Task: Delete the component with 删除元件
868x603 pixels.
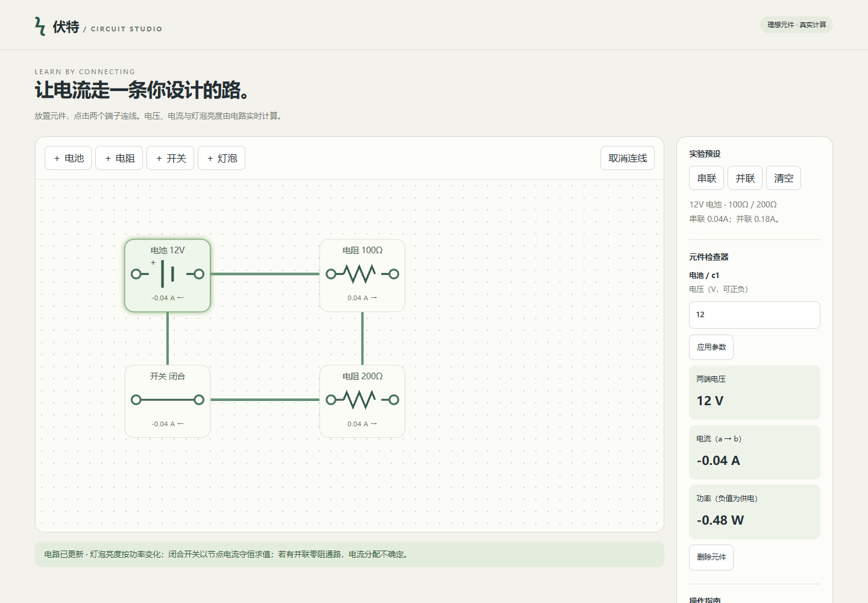Action: pyautogui.click(x=711, y=557)
